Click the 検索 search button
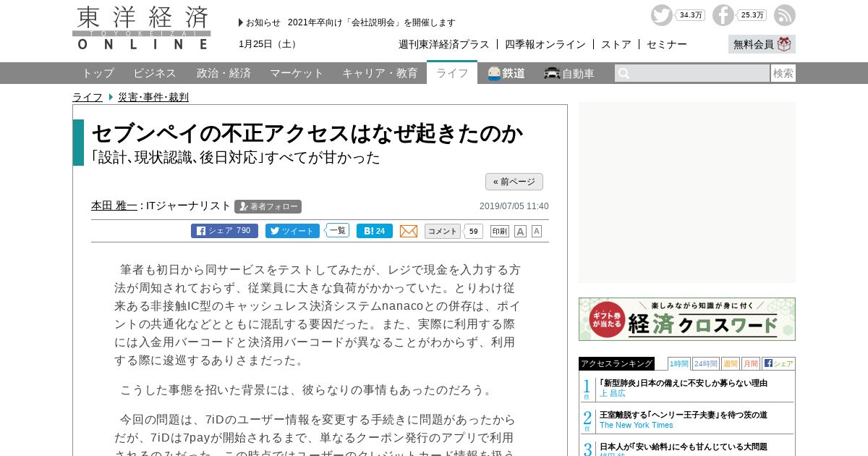Image resolution: width=868 pixels, height=456 pixels. [783, 73]
